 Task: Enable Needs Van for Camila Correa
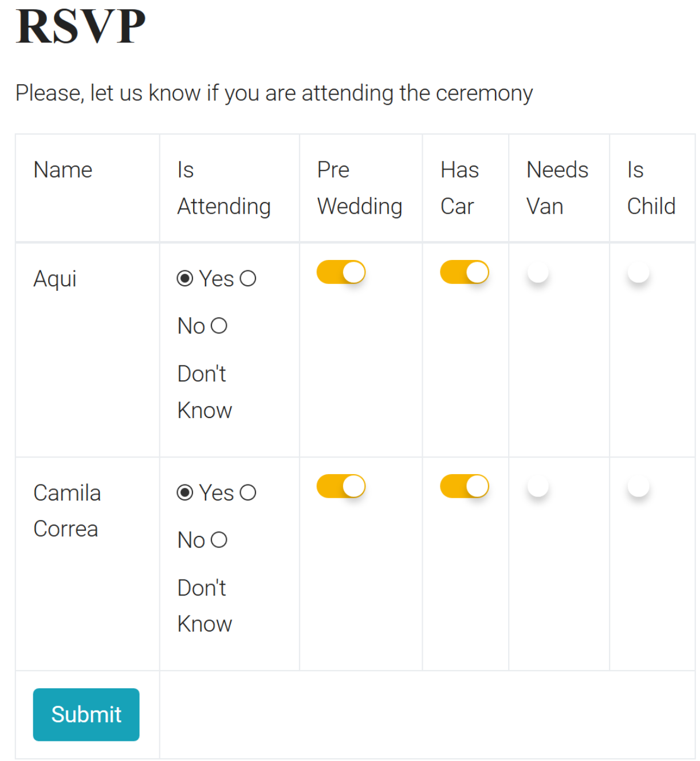click(537, 486)
